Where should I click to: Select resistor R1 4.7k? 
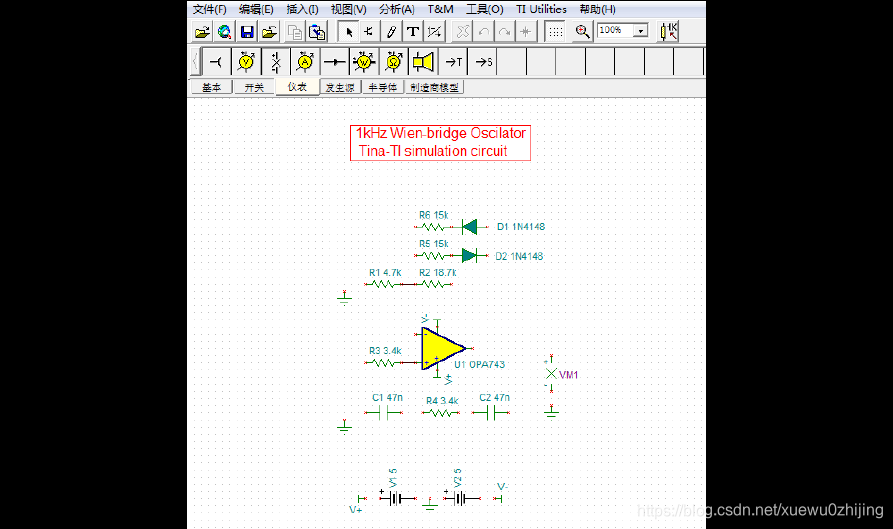384,284
